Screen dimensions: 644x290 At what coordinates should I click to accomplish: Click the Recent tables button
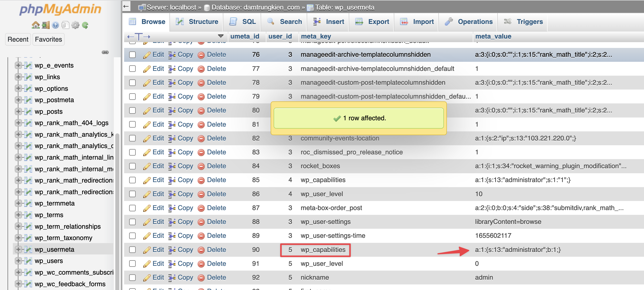pos(18,39)
